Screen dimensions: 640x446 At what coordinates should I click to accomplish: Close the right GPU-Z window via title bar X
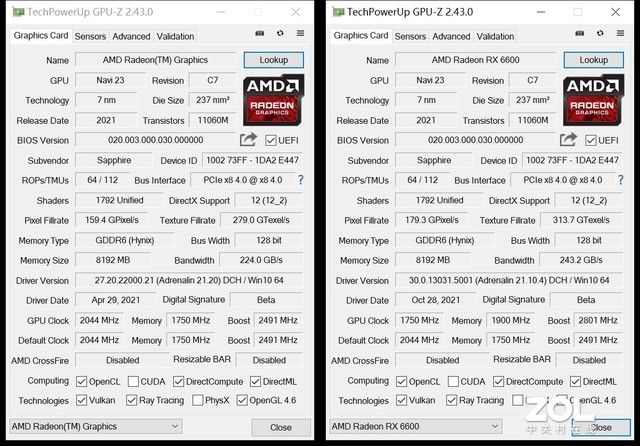point(616,12)
